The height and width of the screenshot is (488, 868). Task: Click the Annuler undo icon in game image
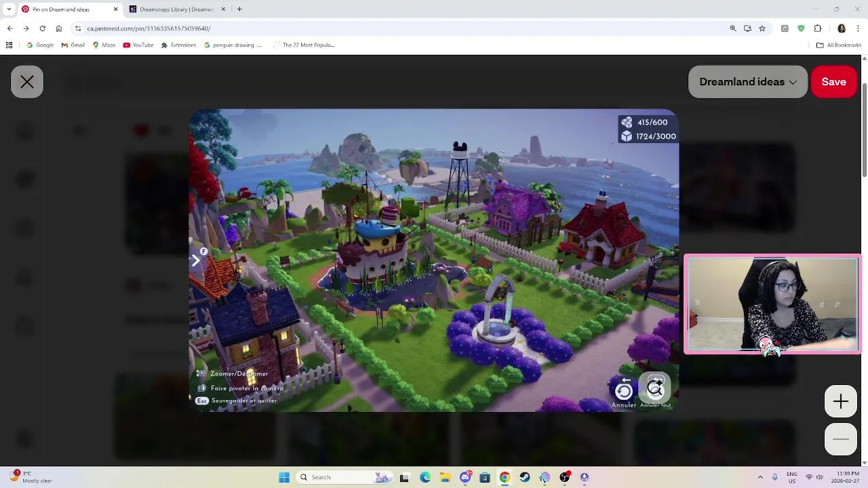(624, 390)
